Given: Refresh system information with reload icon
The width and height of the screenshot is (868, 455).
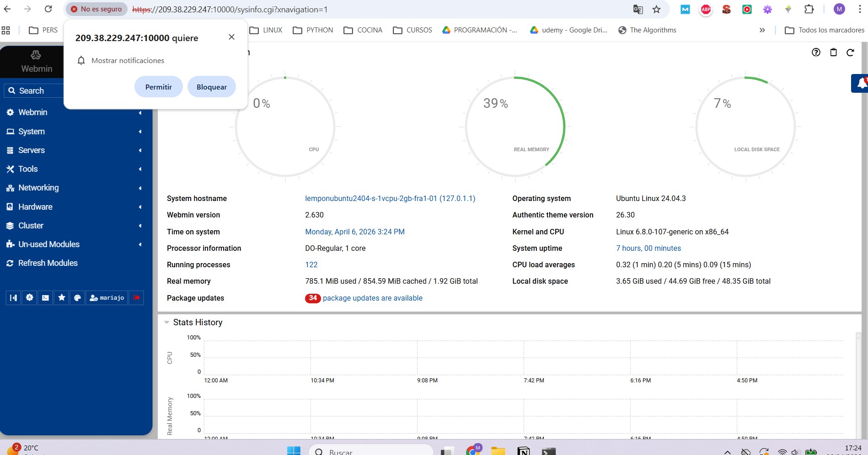Looking at the screenshot, I should click(850, 53).
